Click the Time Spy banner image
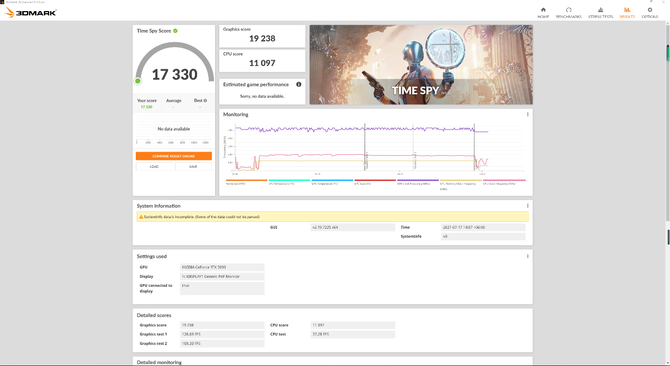The image size is (670, 366). (421, 64)
